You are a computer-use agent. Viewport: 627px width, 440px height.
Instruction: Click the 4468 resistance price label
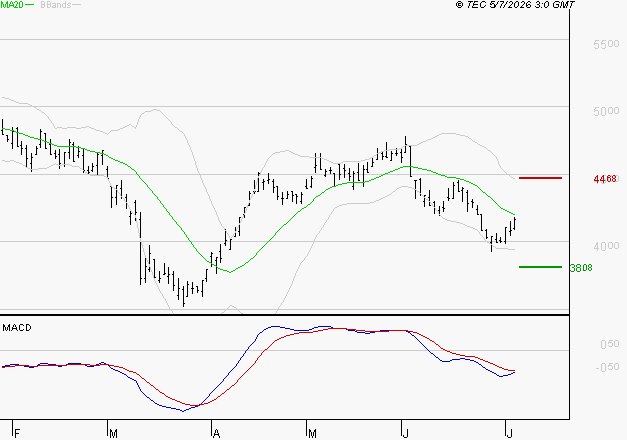(x=605, y=179)
